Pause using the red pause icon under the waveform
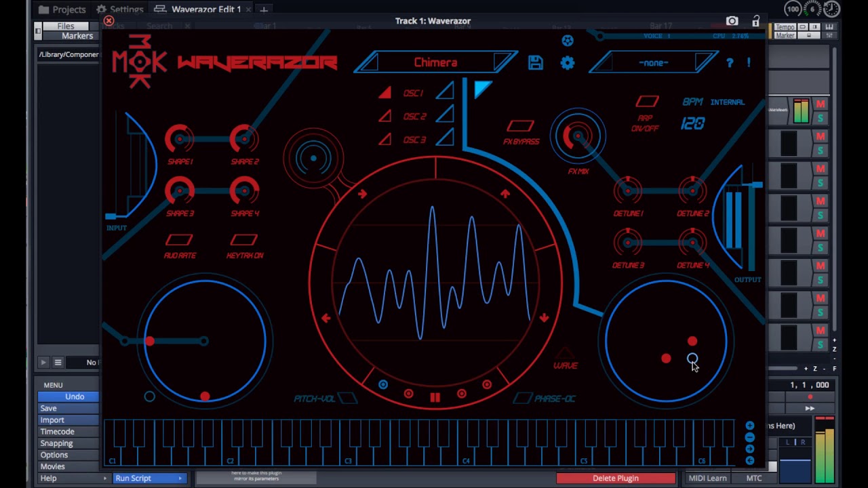 pos(435,398)
